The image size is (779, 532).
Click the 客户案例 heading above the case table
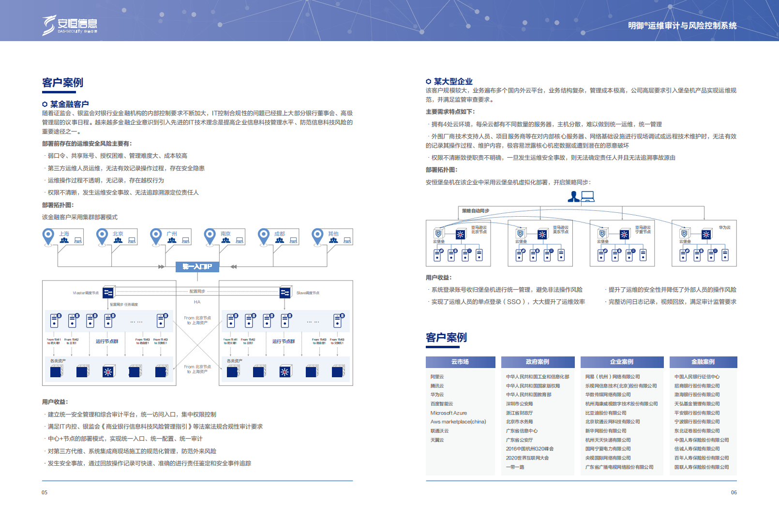(x=446, y=338)
